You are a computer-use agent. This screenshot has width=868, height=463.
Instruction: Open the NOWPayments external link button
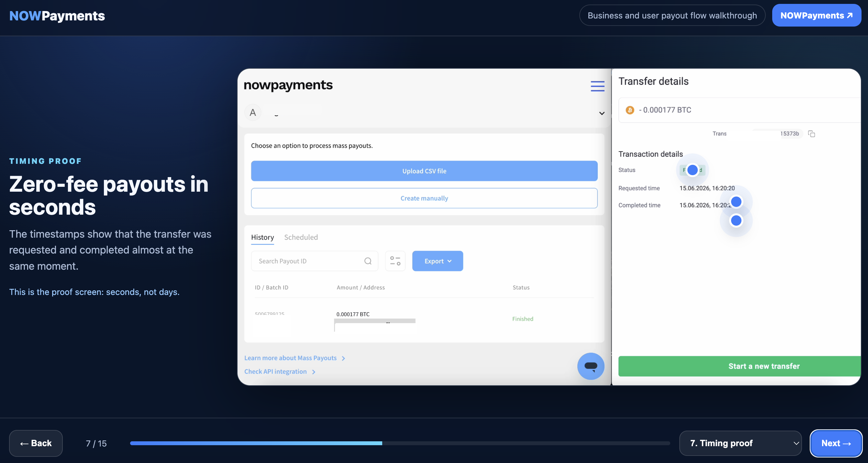pos(817,16)
